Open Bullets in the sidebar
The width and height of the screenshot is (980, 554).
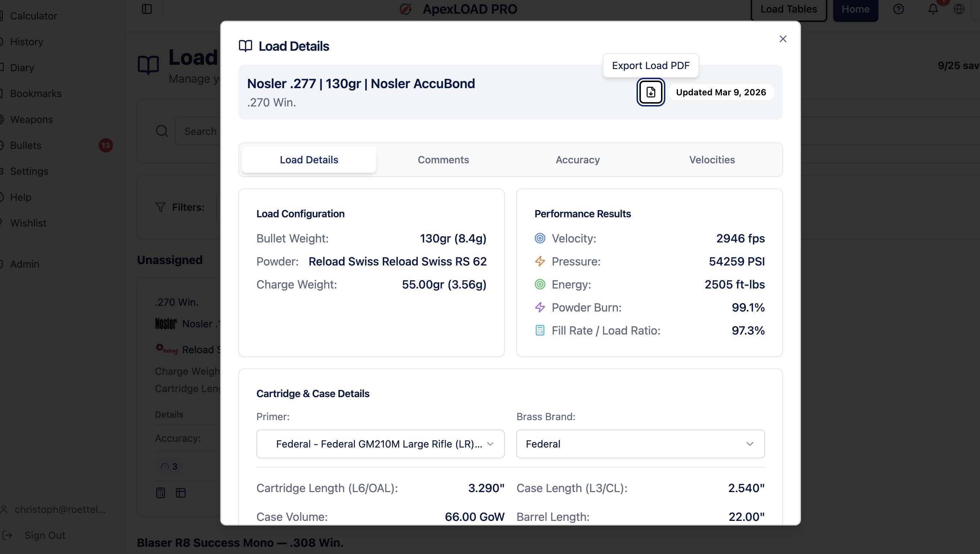pos(26,145)
